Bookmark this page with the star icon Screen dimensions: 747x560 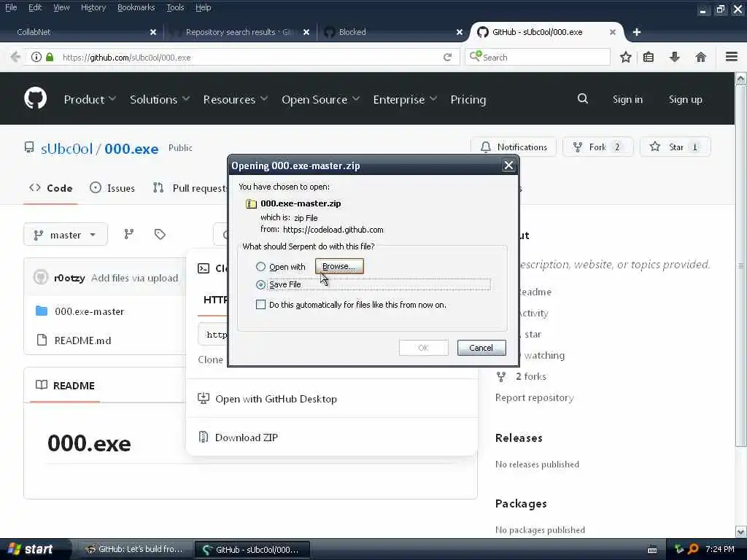pos(625,57)
